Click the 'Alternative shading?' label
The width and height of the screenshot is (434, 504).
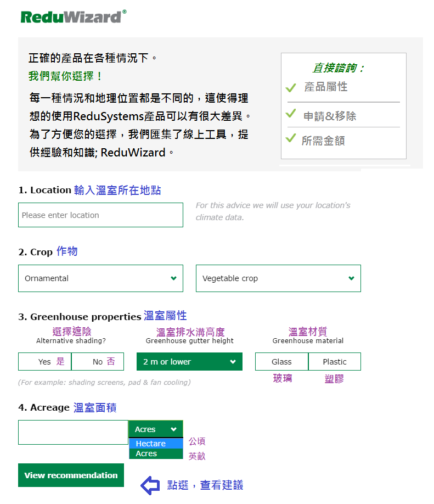coord(71,341)
